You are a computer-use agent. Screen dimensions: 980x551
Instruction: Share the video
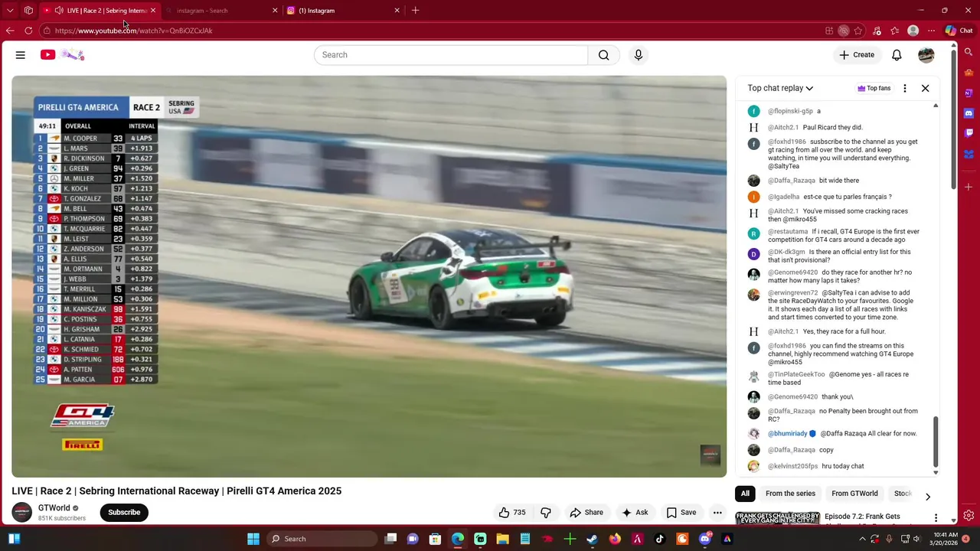pyautogui.click(x=586, y=513)
